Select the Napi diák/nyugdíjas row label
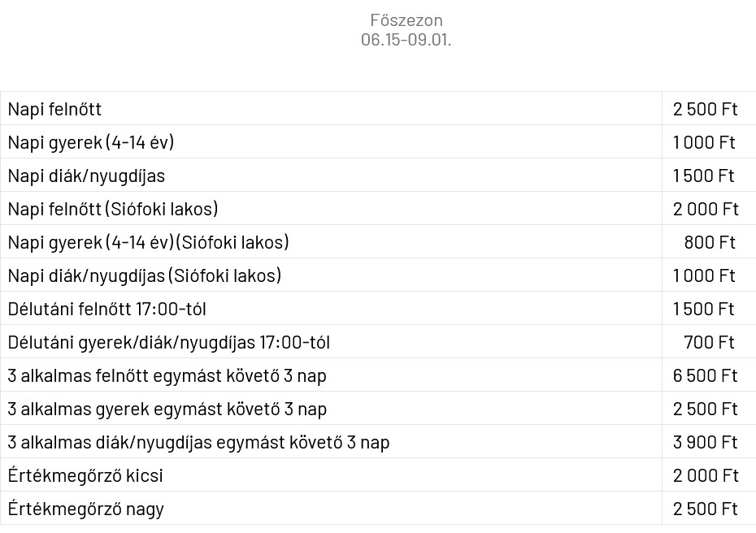Screen dimensions: 756x533 [x=86, y=175]
